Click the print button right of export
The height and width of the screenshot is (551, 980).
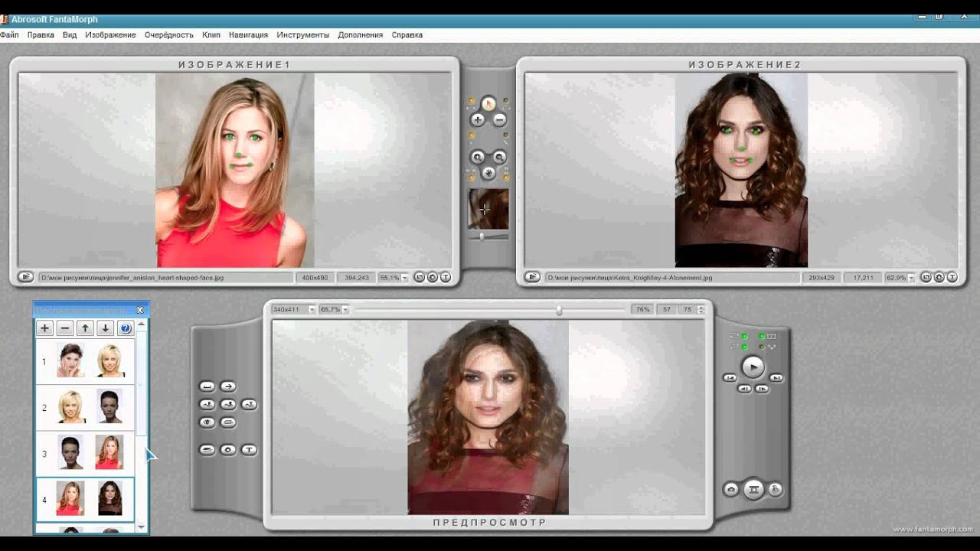pyautogui.click(x=775, y=490)
